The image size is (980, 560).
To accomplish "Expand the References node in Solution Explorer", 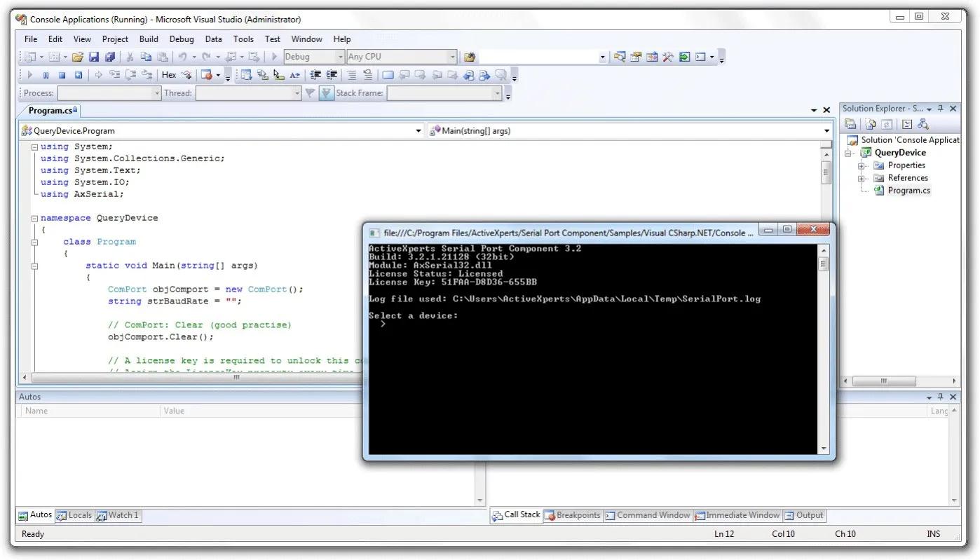I will [862, 179].
